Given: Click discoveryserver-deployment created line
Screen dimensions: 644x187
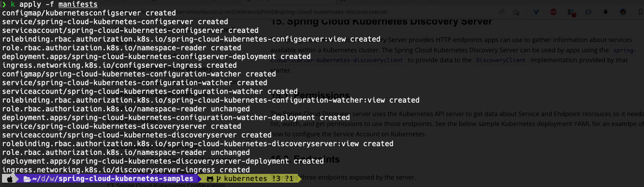Looking at the screenshot, I should pyautogui.click(x=163, y=161).
